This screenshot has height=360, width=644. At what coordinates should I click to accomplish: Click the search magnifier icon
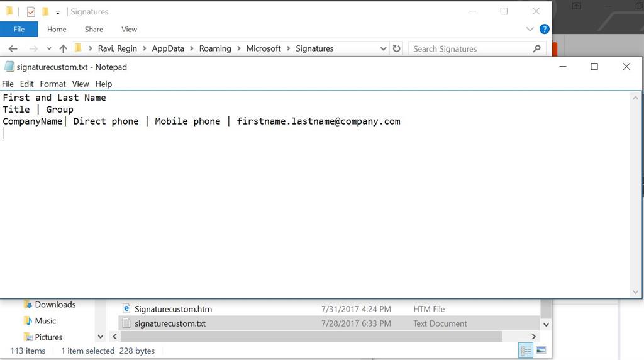click(x=536, y=48)
